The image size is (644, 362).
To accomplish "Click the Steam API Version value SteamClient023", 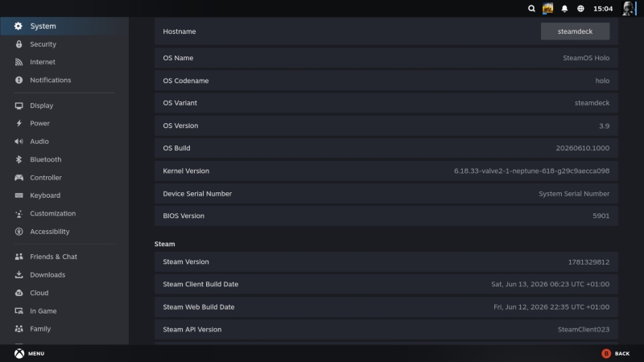I will 584,329.
